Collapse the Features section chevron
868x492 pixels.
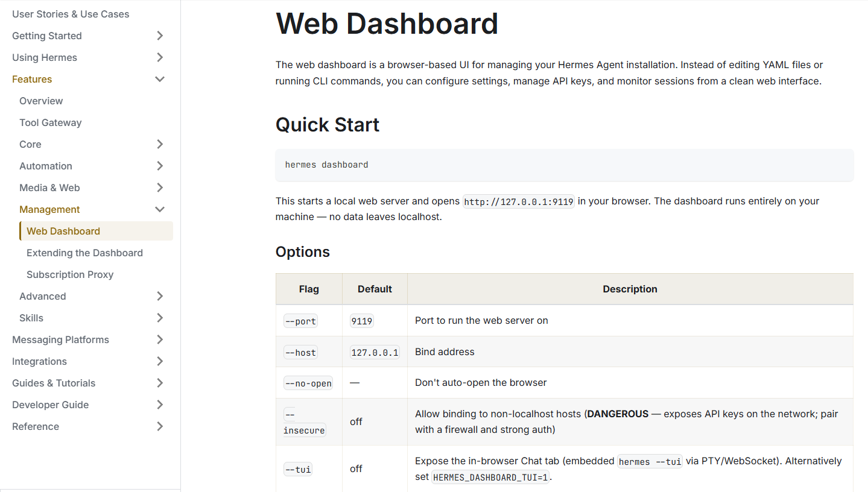tap(160, 79)
